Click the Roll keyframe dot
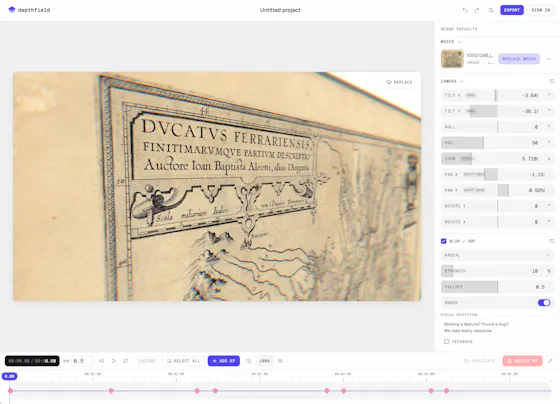560x404 pixels. point(549,126)
